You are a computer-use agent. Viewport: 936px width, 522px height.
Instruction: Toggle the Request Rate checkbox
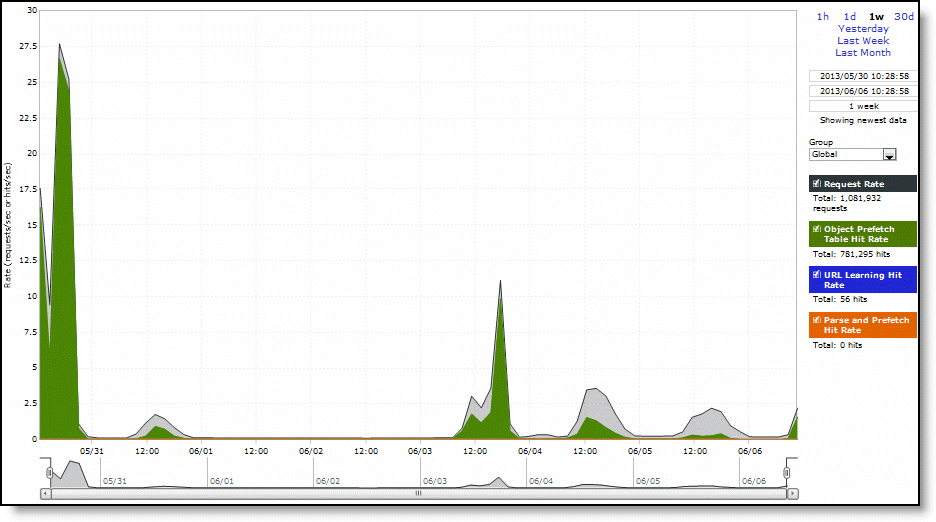tap(817, 184)
